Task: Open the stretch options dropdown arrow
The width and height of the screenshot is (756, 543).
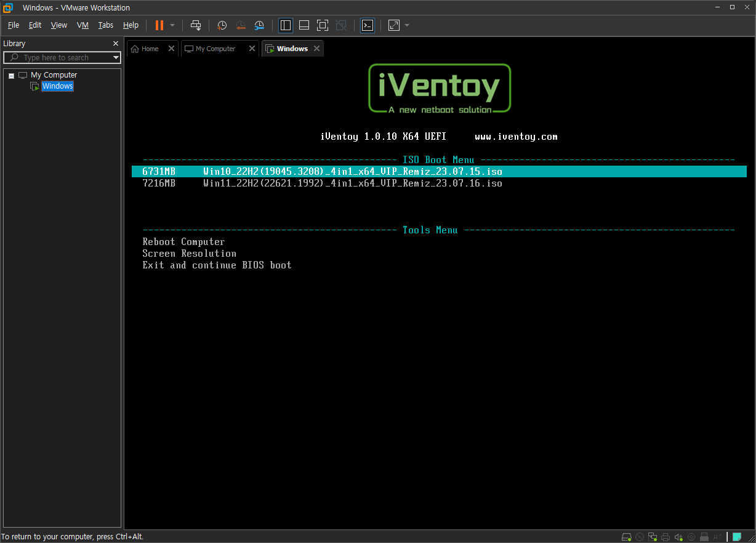Action: [x=407, y=25]
